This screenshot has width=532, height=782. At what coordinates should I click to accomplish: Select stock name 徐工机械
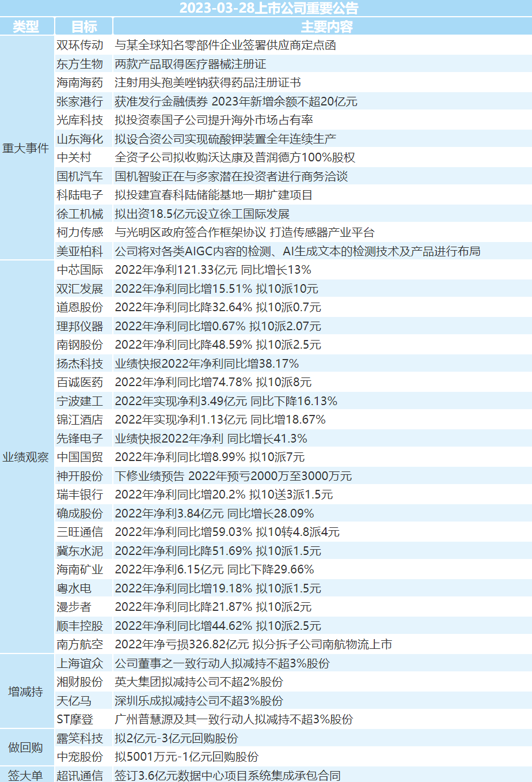point(80,214)
